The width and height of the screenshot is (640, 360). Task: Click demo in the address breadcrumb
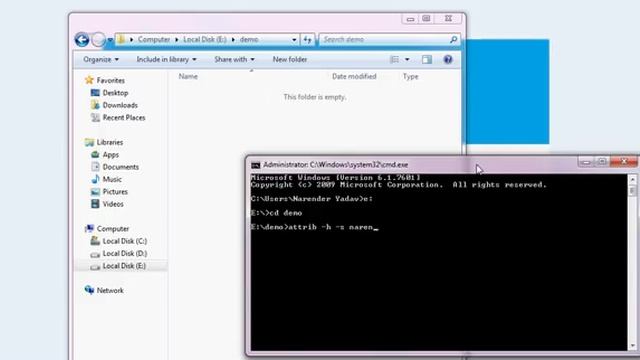(x=249, y=39)
